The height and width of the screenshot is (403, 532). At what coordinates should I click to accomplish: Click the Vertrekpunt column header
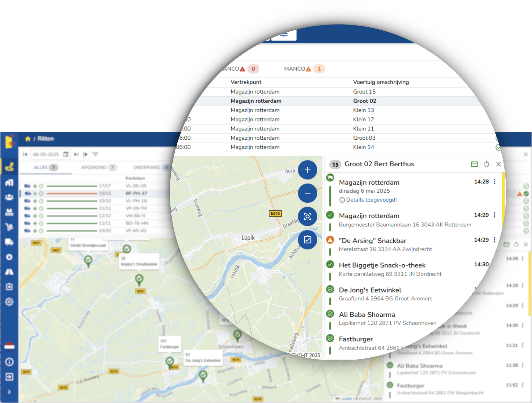coord(246,82)
